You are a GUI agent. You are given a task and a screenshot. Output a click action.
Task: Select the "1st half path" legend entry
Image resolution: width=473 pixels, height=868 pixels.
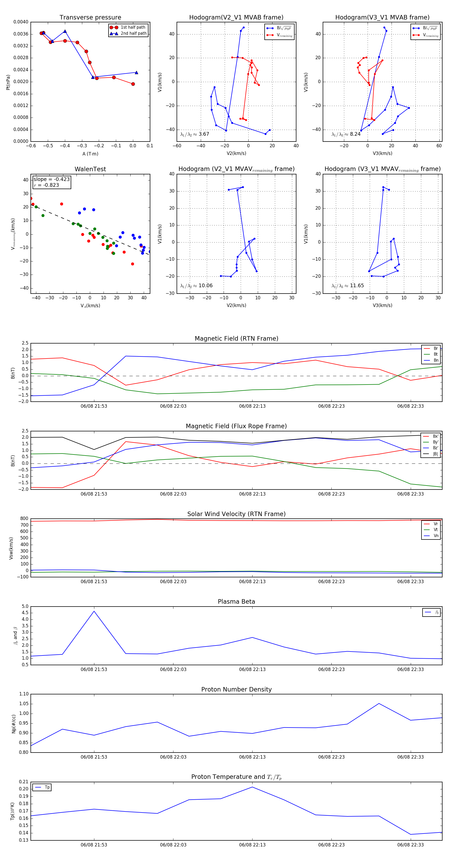click(128, 27)
